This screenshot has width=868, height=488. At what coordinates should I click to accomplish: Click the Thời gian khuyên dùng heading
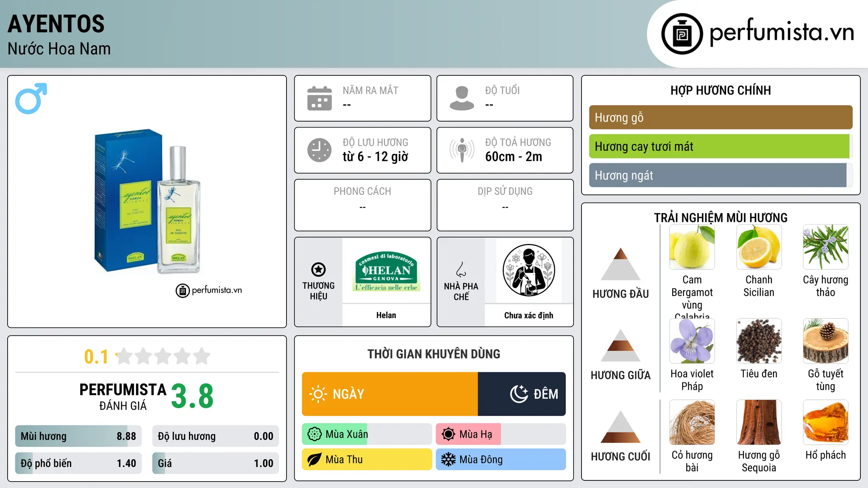click(x=434, y=354)
